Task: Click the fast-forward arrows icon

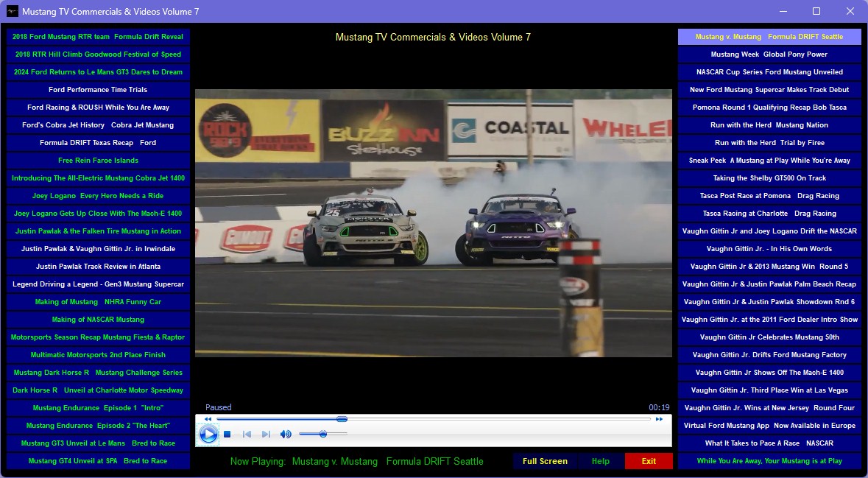Action: coord(659,419)
